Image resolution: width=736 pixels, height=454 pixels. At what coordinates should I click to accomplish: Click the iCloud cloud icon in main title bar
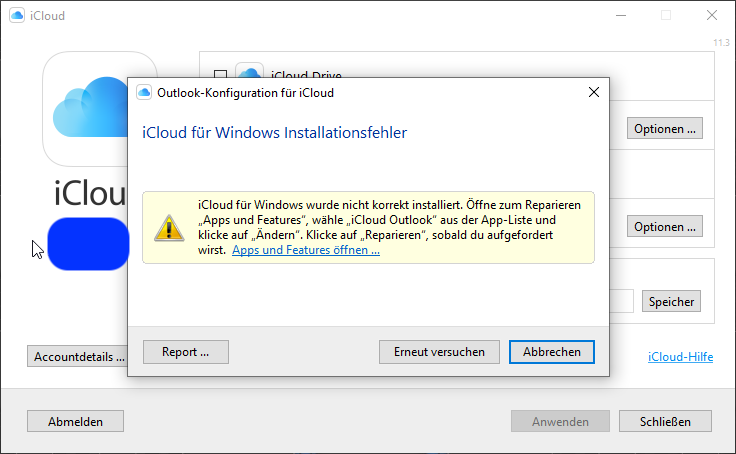point(16,16)
